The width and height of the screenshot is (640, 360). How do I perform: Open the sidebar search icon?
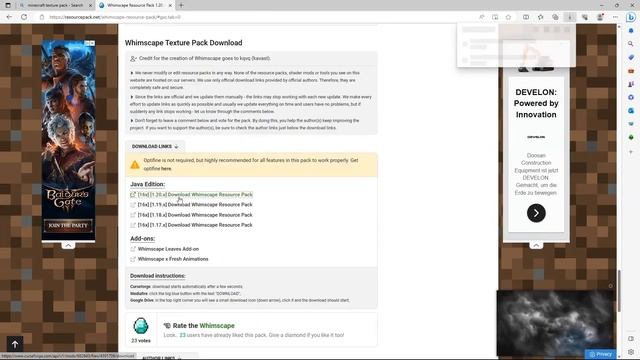(631, 44)
